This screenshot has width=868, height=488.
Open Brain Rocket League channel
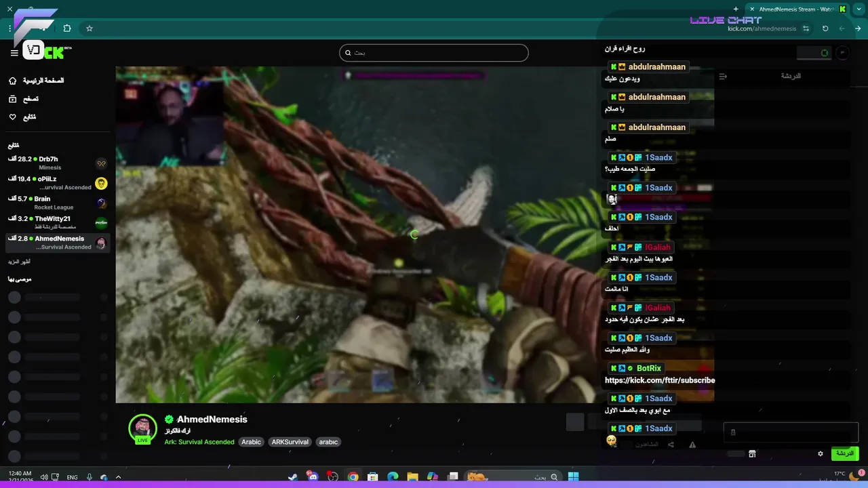[58, 203]
